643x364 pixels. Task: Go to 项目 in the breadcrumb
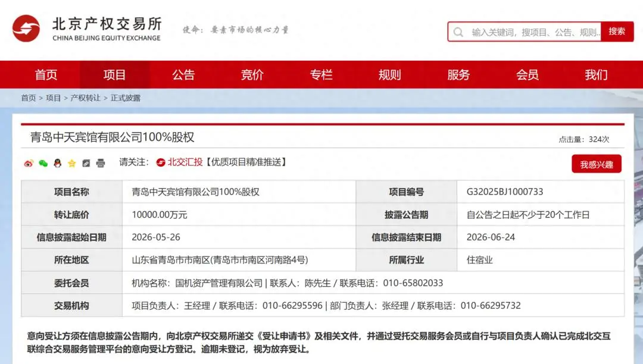click(54, 98)
